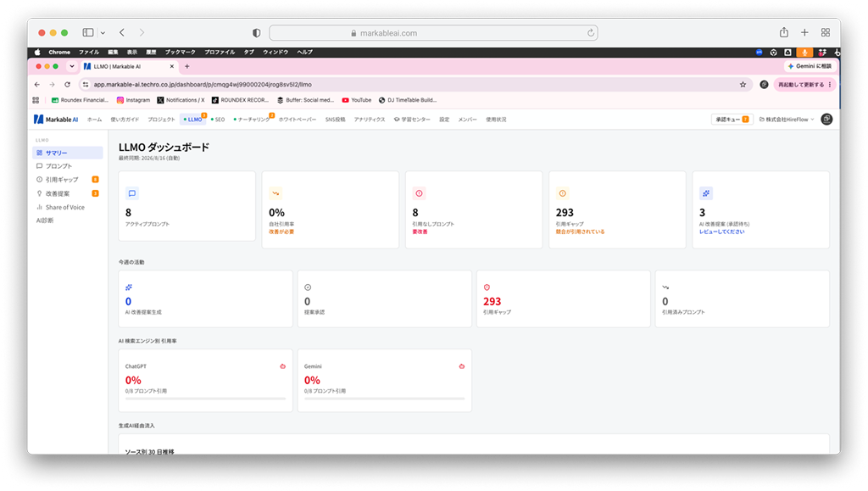Open the YouTube bookmark
This screenshot has height=491, width=868.
[x=357, y=100]
